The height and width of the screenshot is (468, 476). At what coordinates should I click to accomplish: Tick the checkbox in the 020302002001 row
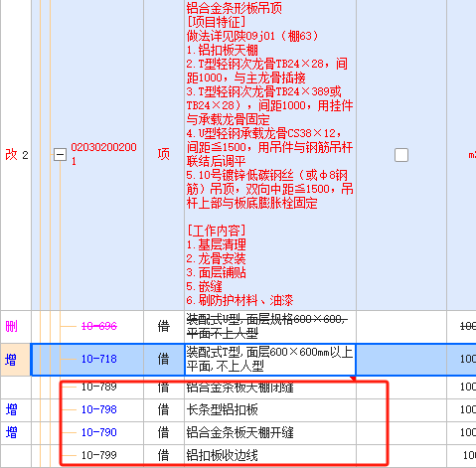pyautogui.click(x=401, y=155)
